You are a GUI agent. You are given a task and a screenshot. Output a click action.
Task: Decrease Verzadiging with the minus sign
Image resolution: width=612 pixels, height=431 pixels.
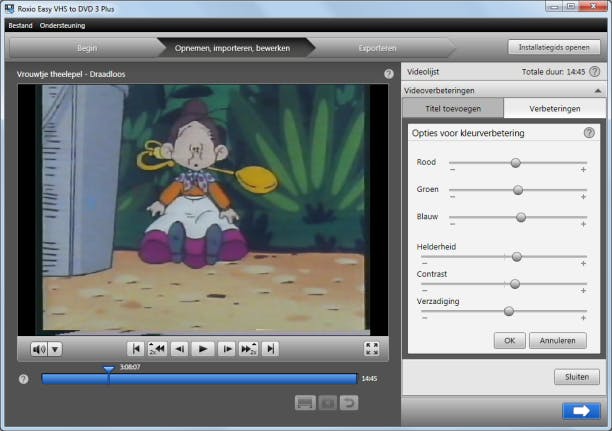click(425, 318)
